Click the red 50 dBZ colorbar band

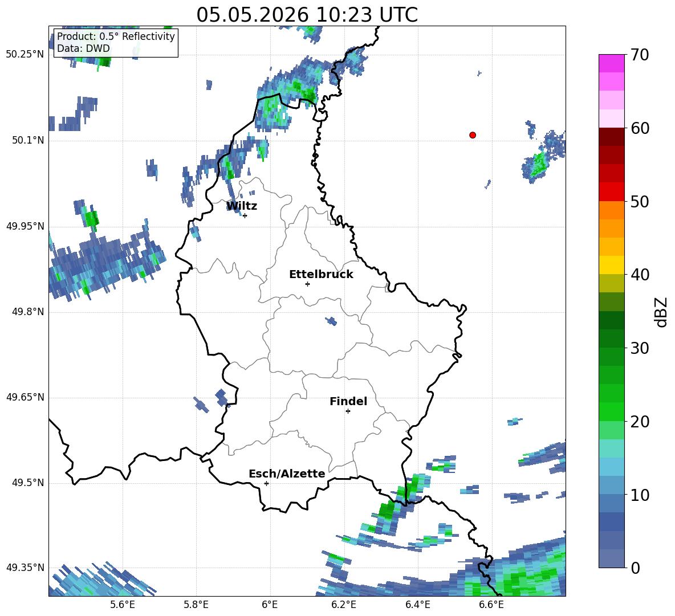(611, 191)
